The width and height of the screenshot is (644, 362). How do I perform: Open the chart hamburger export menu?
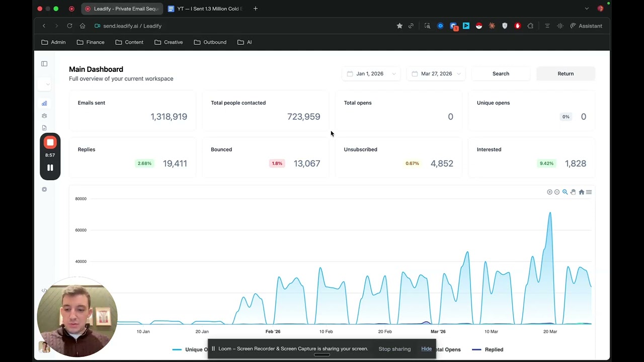coord(589,192)
